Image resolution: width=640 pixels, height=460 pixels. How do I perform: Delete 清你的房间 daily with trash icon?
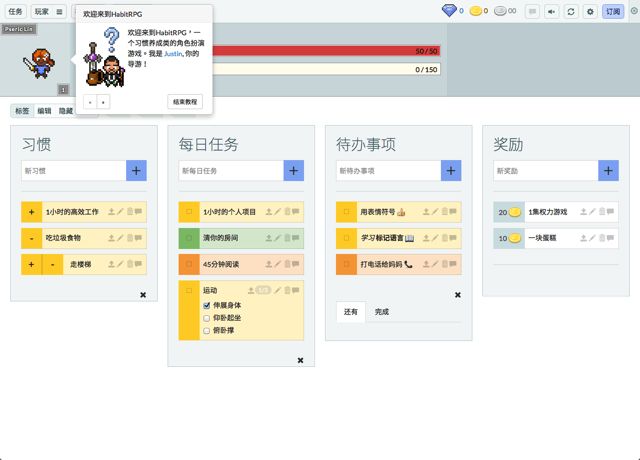[x=287, y=238]
